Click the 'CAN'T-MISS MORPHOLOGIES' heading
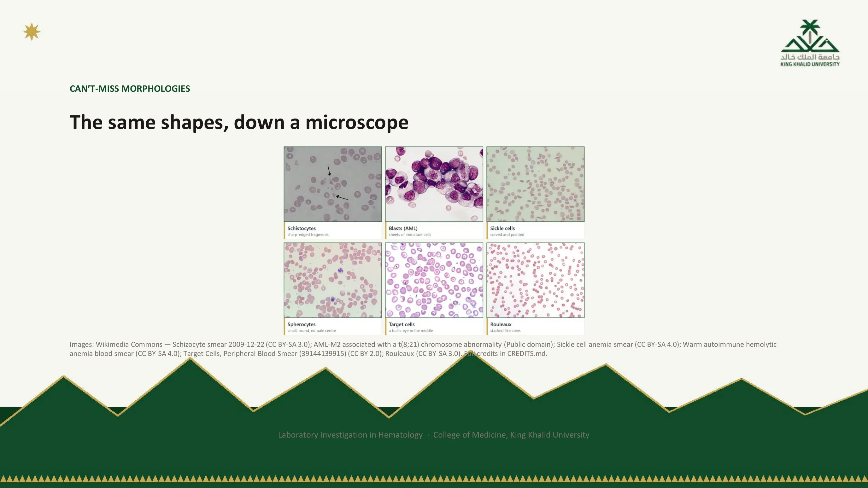 point(130,89)
